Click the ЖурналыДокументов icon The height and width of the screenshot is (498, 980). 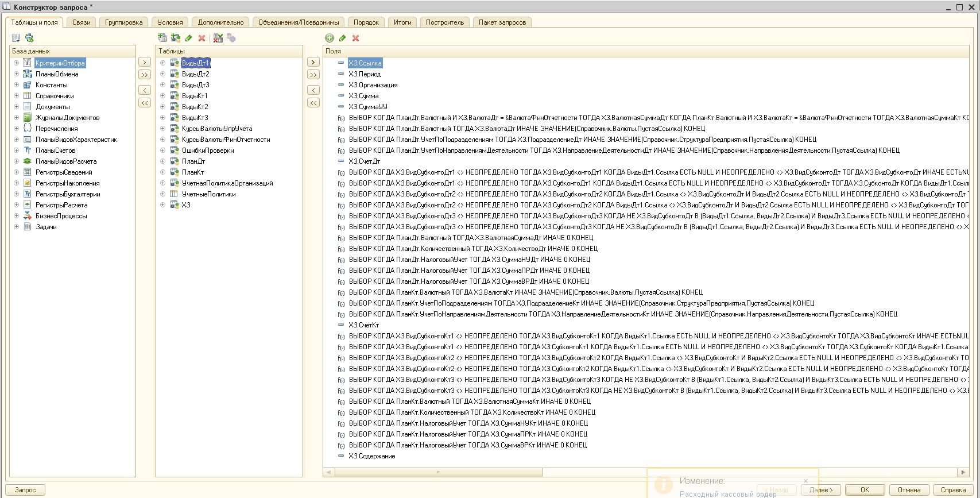coord(27,117)
